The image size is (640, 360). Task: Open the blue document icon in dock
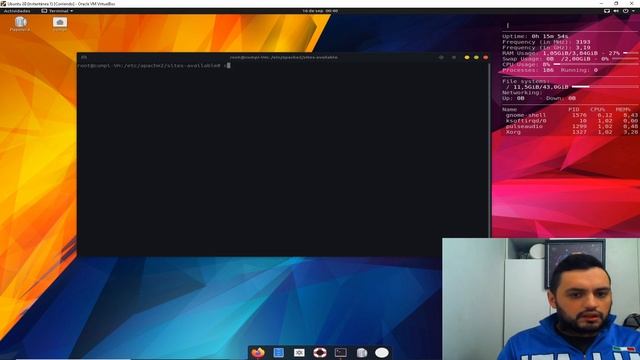coord(279,352)
